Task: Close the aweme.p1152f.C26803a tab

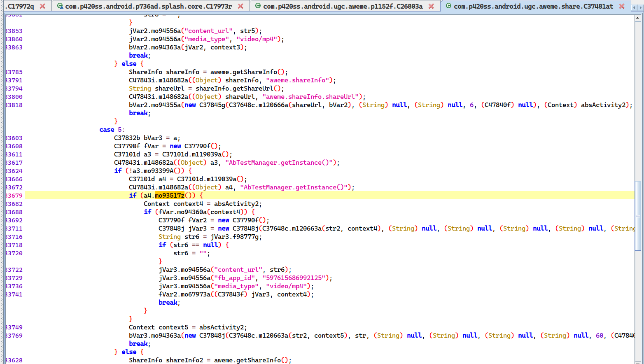Action: [431, 6]
